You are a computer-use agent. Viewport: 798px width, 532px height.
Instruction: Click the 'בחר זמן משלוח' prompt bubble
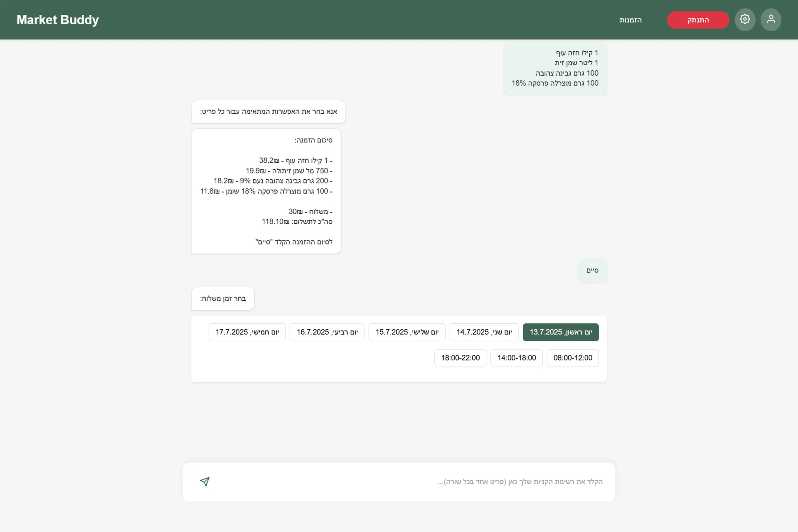tap(223, 299)
